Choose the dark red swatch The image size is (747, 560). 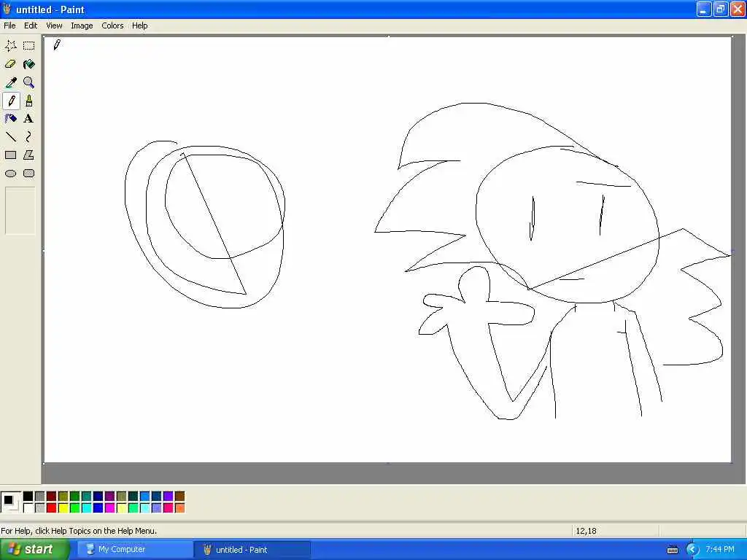[x=52, y=497]
